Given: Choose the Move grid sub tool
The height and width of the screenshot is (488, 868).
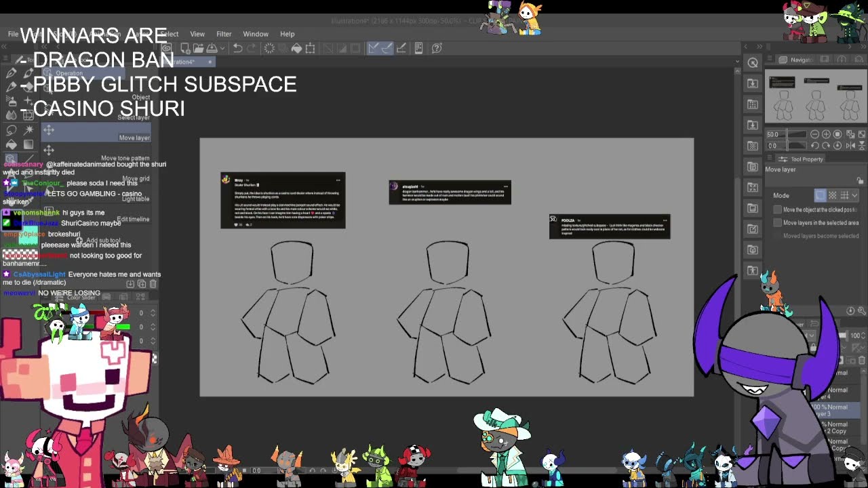Looking at the screenshot, I should [97, 173].
